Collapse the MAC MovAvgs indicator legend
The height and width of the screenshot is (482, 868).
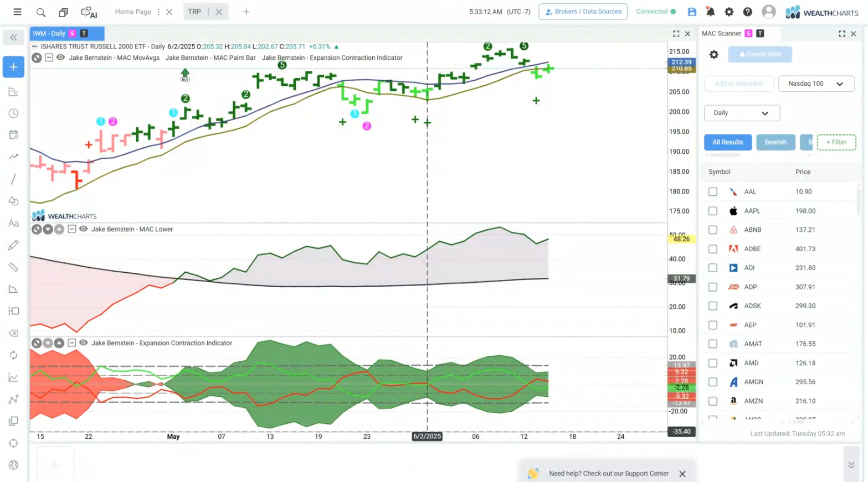[49, 58]
